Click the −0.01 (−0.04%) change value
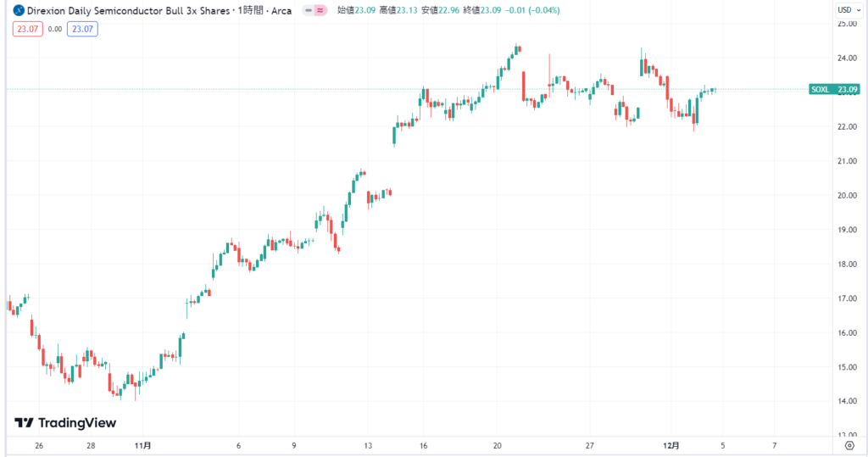This screenshot has width=868, height=457. point(532,10)
